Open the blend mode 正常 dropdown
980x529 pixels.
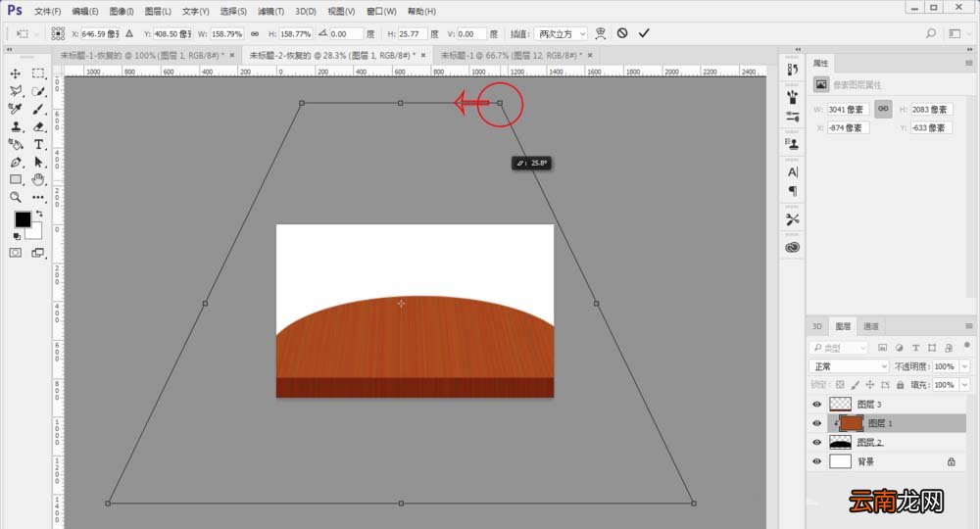coord(848,366)
